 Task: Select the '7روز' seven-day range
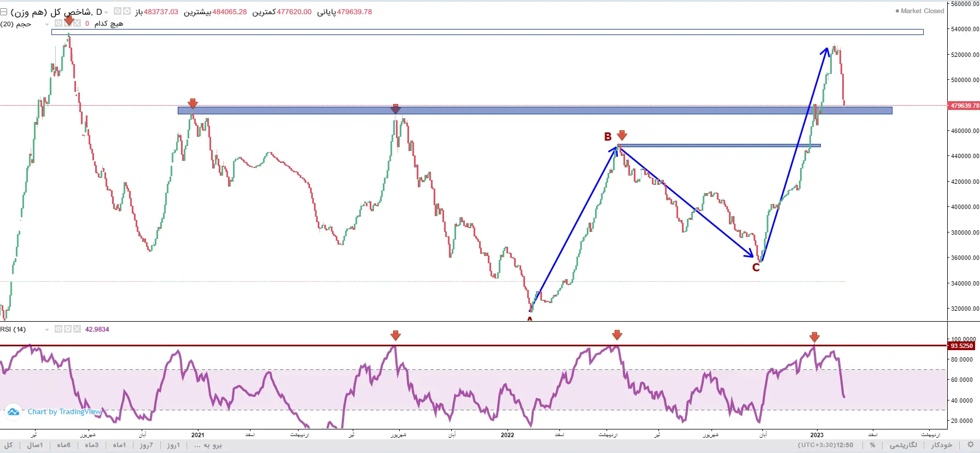(x=146, y=445)
